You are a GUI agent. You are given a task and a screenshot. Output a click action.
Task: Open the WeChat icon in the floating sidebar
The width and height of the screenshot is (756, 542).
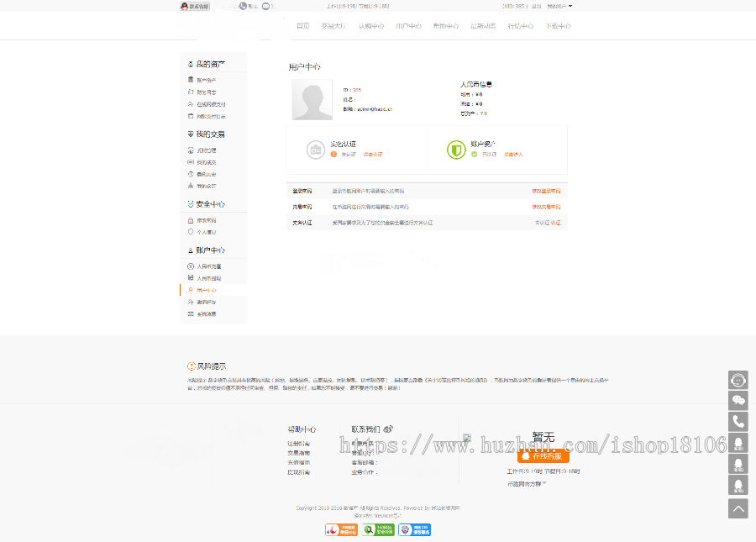738,400
